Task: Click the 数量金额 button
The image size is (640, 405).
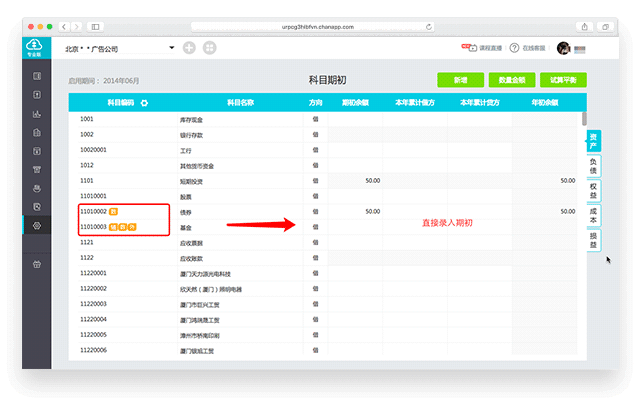Action: tap(511, 79)
